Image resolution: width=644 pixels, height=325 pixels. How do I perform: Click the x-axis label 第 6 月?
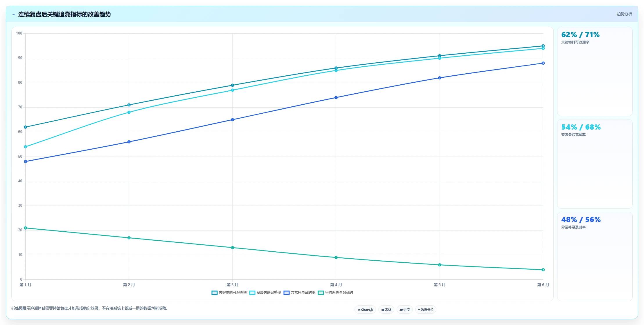543,285
